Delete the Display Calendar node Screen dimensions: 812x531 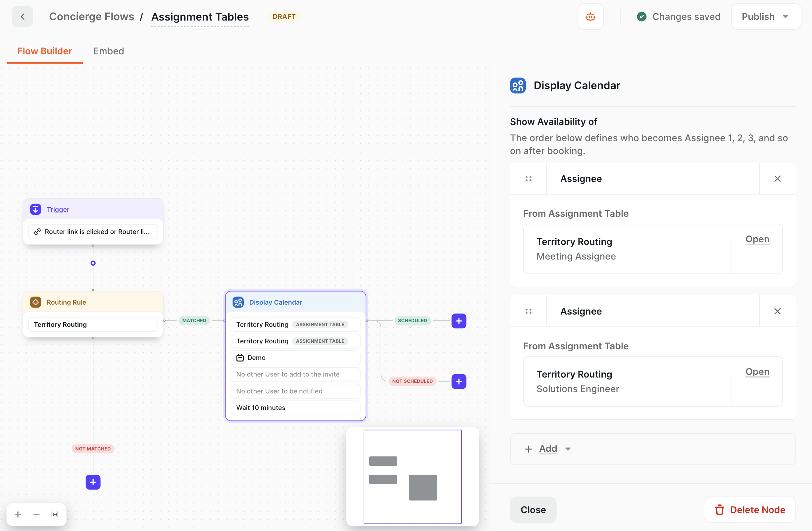point(750,509)
